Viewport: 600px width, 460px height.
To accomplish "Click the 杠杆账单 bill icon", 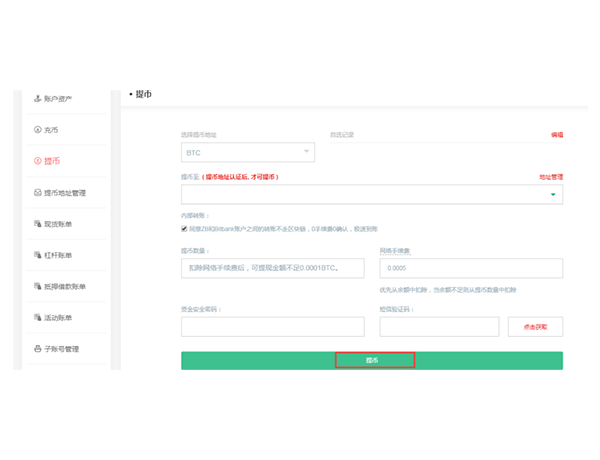I will coord(37,255).
